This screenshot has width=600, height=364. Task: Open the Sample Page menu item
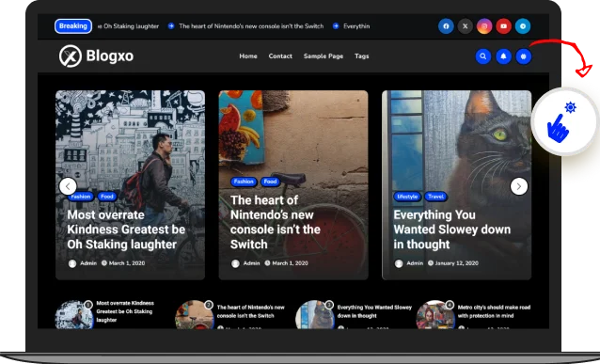[324, 55]
